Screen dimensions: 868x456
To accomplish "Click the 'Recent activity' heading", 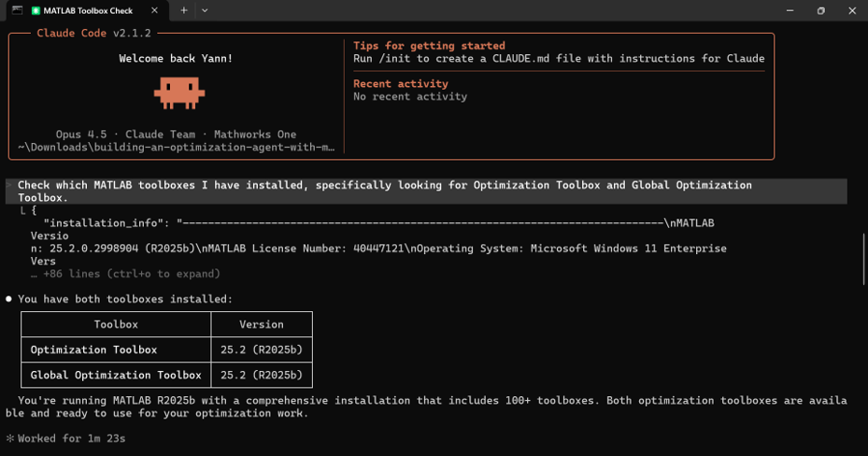I will 400,84.
